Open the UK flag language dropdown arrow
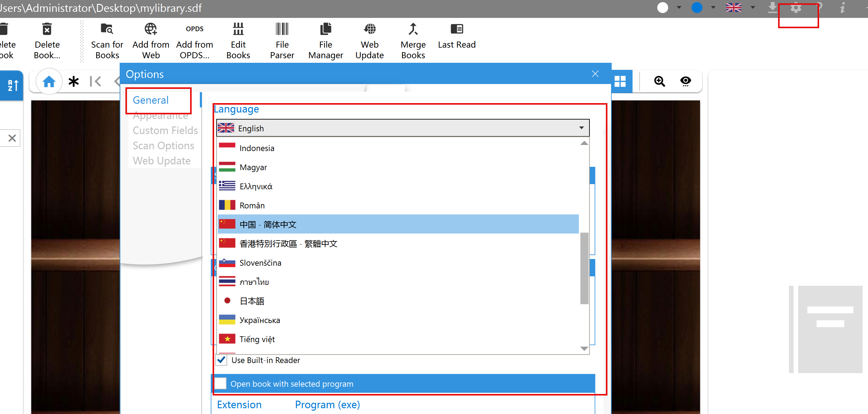868x414 pixels. (x=753, y=7)
